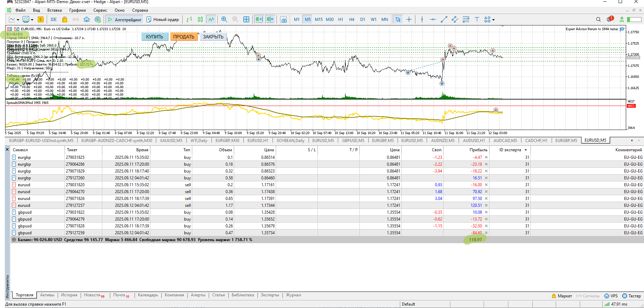Expand the objects shapes dropdown arrow
Image resolution: width=644 pixels, height=308 pixels.
coord(494,20)
